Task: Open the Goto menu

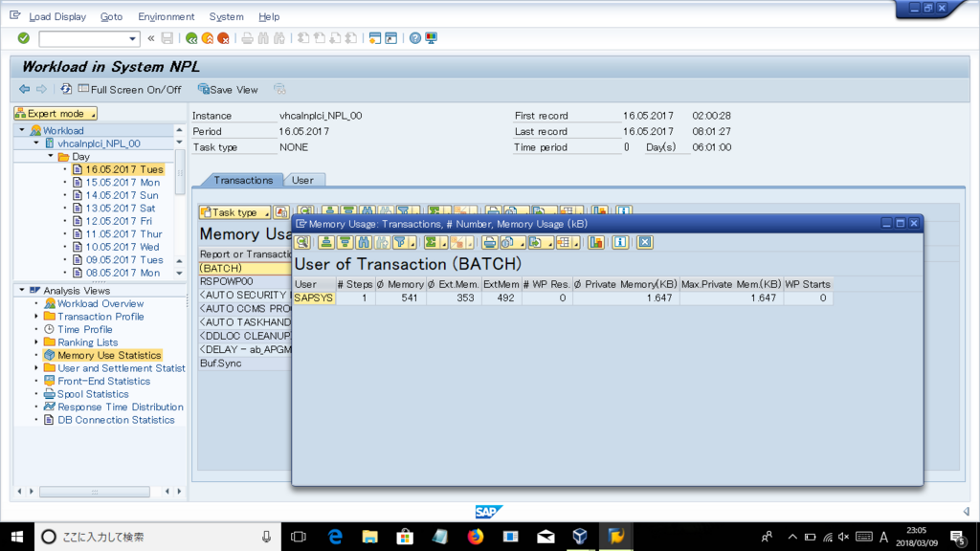Action: 111,17
